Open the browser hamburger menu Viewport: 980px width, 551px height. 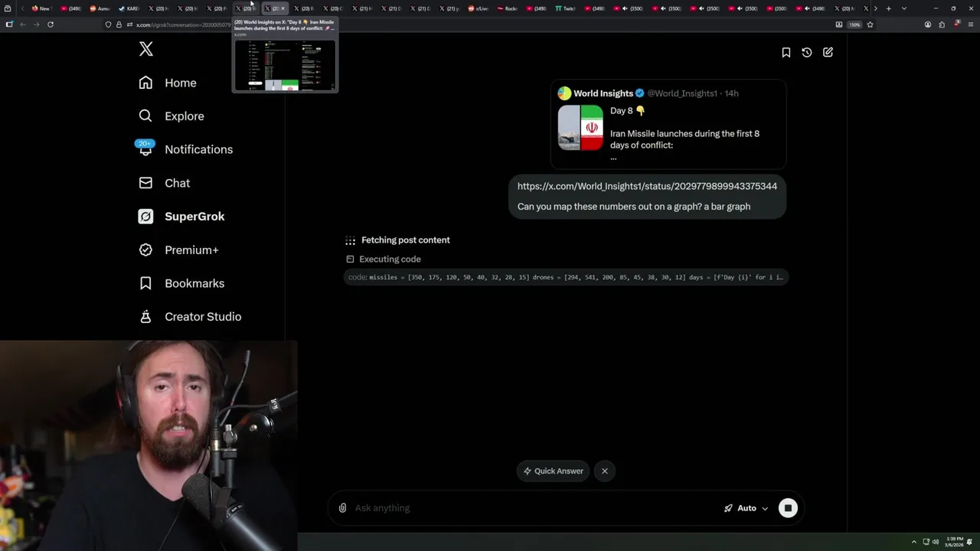coord(971,24)
